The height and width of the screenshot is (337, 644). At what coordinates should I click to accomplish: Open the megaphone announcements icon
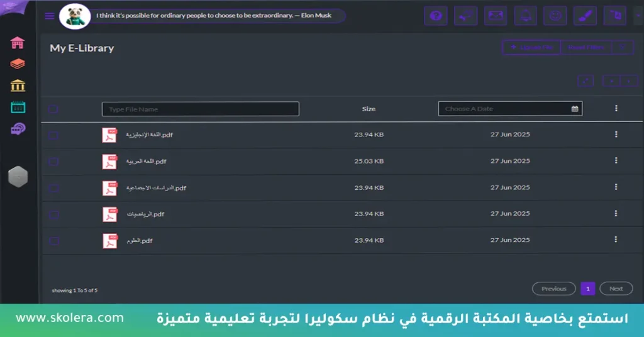tap(466, 16)
